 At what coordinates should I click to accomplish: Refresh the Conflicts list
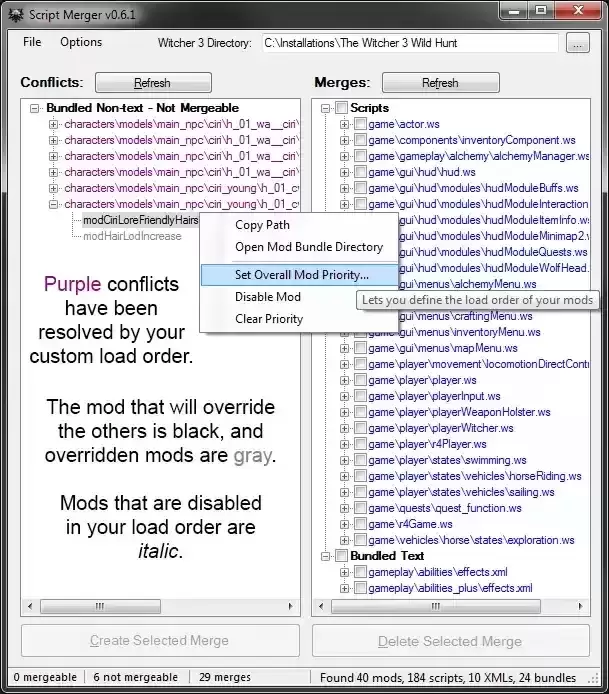(153, 83)
